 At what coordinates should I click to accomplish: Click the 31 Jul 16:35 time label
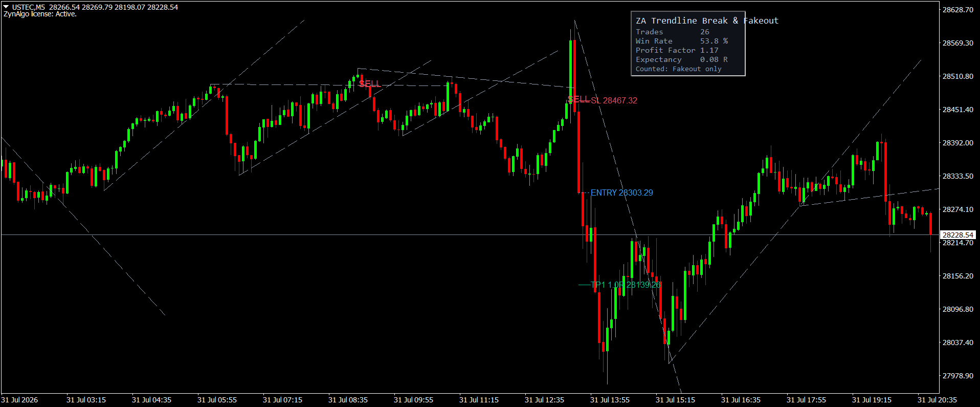pyautogui.click(x=741, y=400)
